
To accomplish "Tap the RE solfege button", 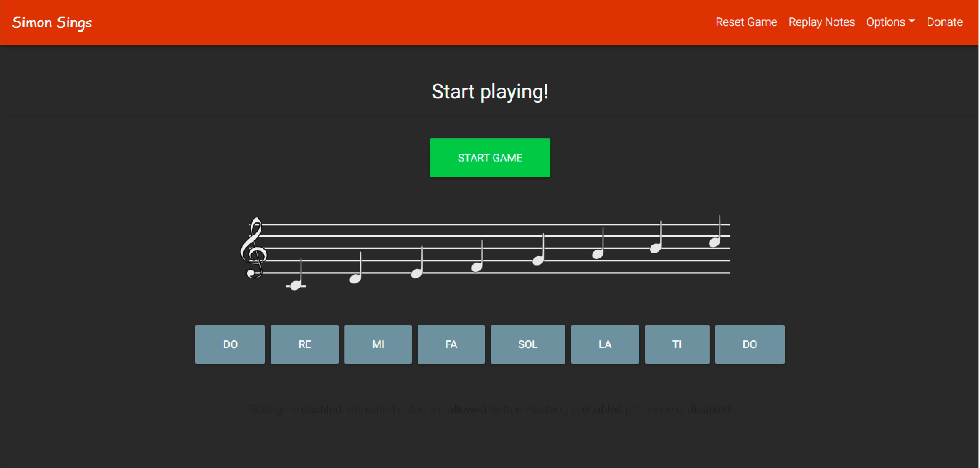I will [x=304, y=344].
